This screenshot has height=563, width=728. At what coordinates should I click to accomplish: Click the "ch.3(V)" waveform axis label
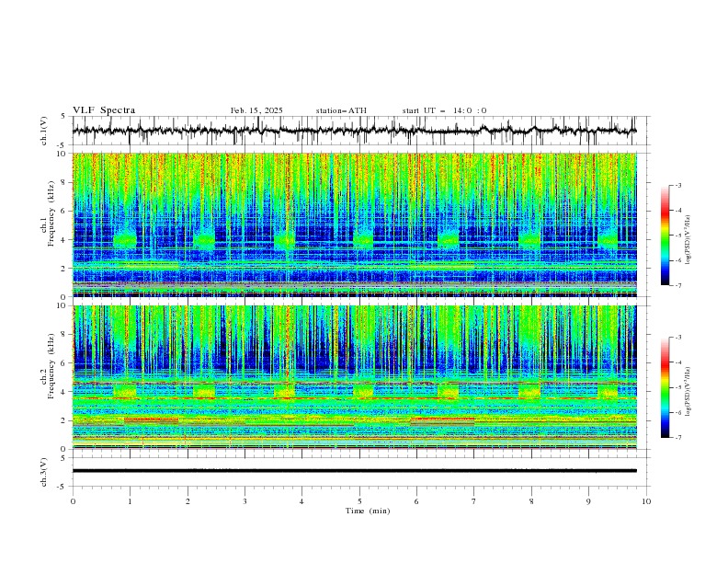pyautogui.click(x=44, y=472)
